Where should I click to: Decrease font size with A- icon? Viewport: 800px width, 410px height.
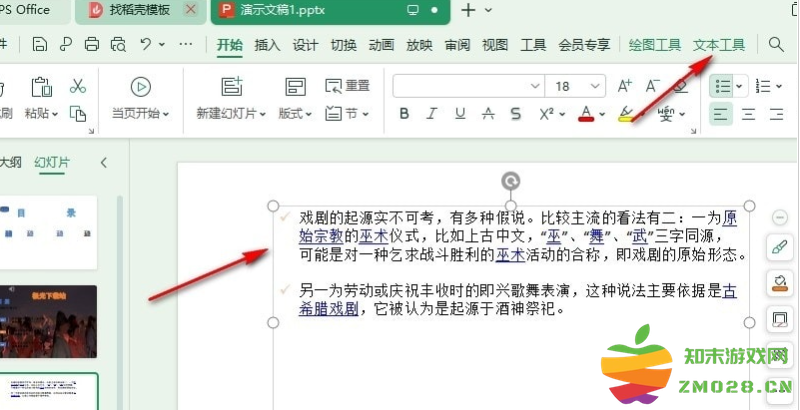pos(653,86)
